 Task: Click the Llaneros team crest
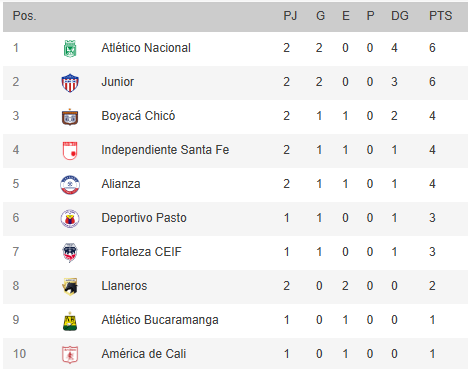[x=70, y=287]
